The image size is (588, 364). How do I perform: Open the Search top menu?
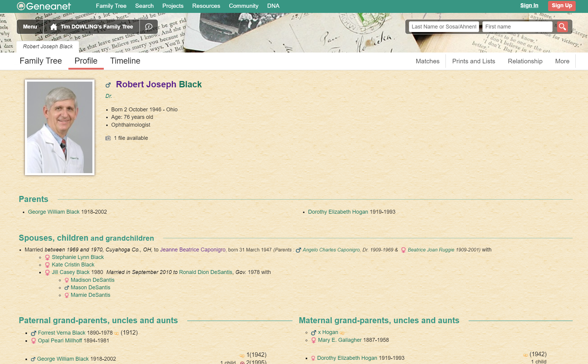144,6
